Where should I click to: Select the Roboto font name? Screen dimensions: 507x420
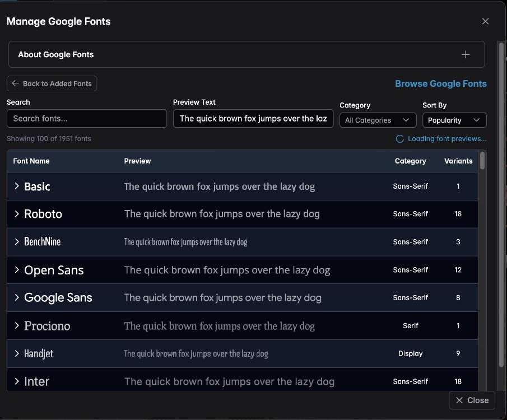pos(43,214)
